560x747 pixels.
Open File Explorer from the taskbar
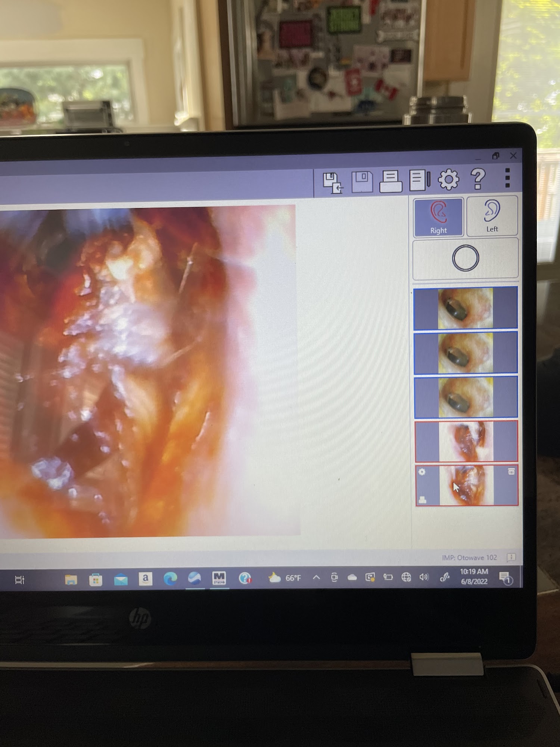click(71, 580)
